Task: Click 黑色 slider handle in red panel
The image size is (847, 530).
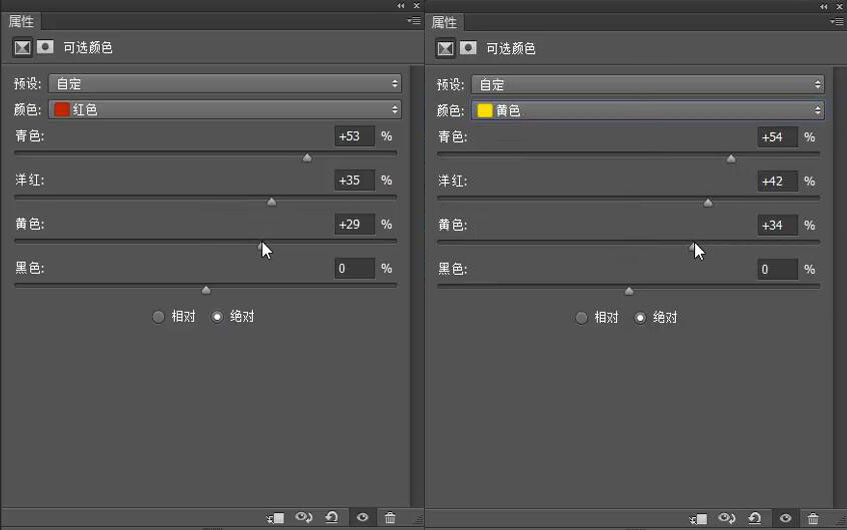Action: (x=206, y=290)
